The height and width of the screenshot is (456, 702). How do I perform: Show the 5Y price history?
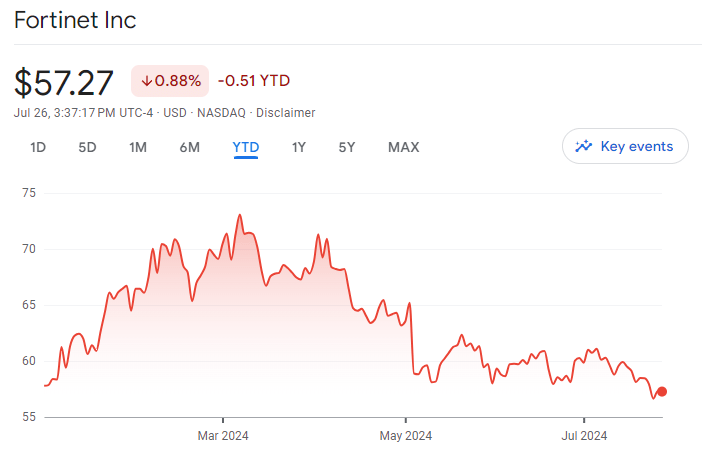tap(346, 147)
